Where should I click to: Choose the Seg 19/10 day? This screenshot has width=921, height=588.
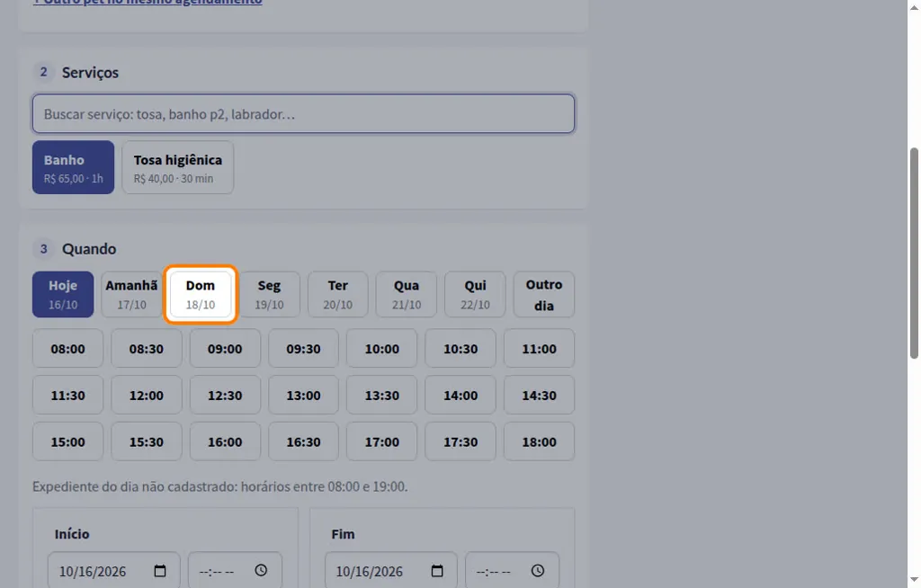click(269, 294)
